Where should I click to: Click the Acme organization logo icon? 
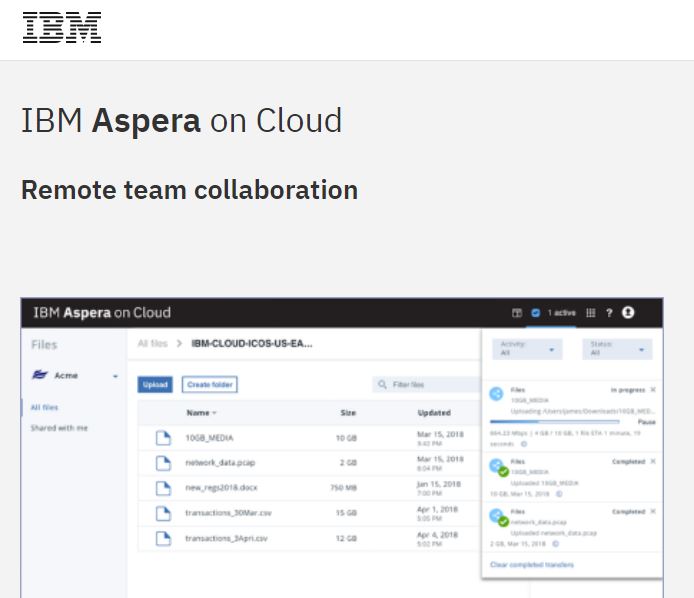coord(39,375)
